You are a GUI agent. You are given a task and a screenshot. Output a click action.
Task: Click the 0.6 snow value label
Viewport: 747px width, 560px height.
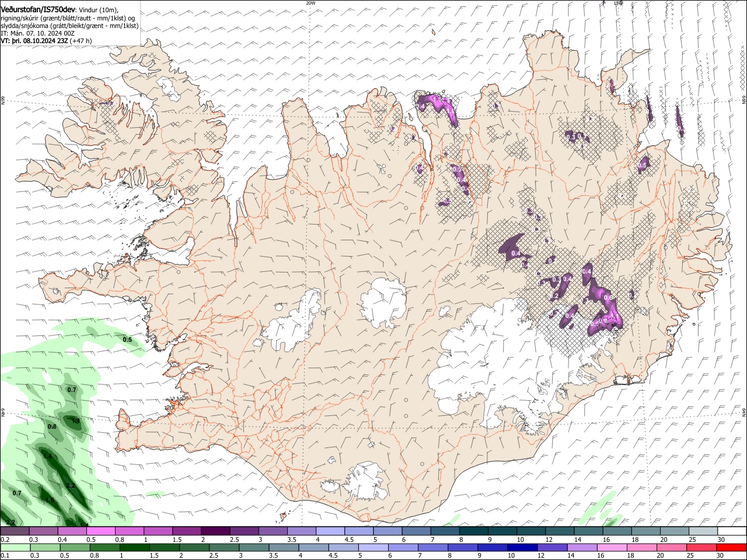(608, 297)
